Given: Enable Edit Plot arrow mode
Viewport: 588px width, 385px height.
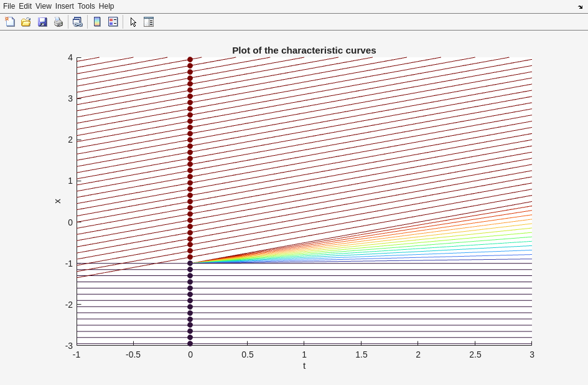Looking at the screenshot, I should point(133,22).
